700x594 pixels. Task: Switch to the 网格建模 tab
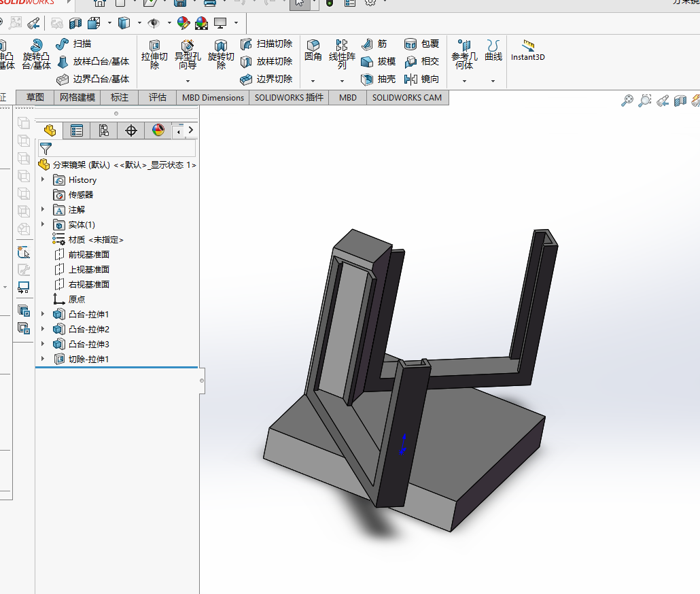click(x=77, y=97)
